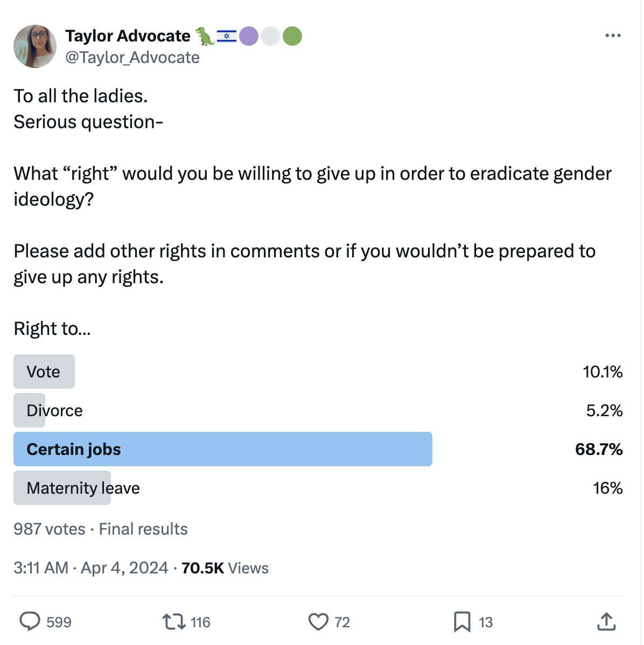Click the green circle badge
This screenshot has height=645, width=644.
pyautogui.click(x=292, y=36)
